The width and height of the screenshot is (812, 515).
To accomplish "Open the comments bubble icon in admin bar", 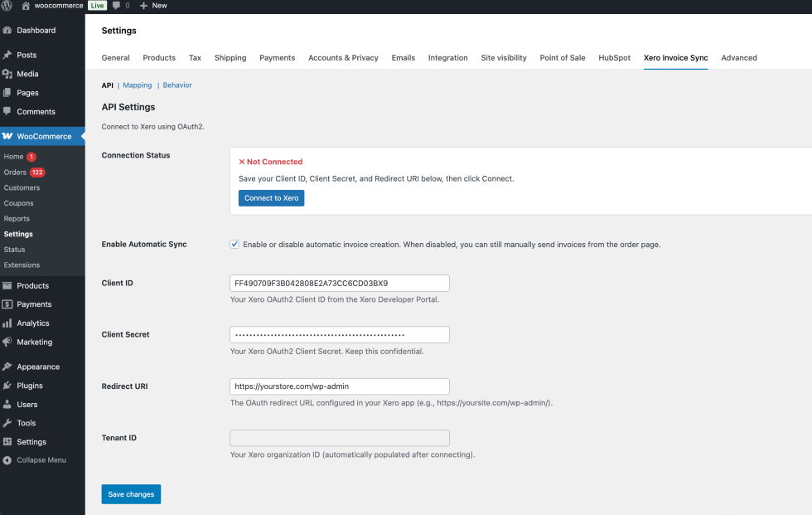I will click(x=116, y=6).
